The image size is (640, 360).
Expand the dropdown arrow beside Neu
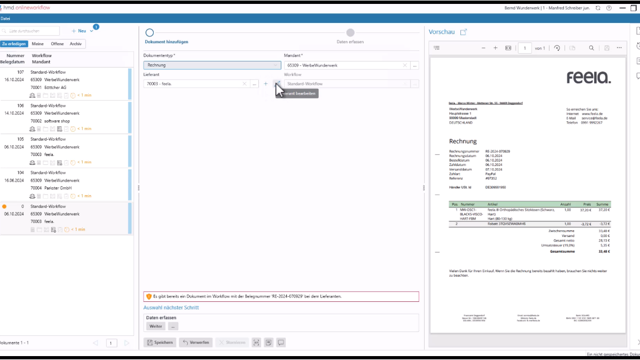[91, 31]
